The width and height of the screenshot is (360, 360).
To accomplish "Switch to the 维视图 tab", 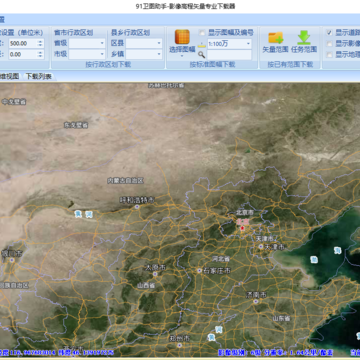I will pyautogui.click(x=9, y=76).
